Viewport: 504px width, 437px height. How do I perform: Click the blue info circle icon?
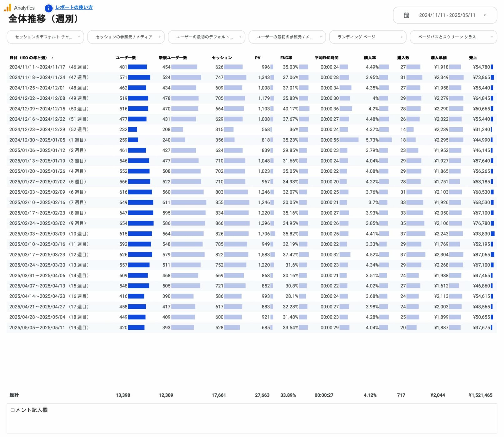(48, 8)
